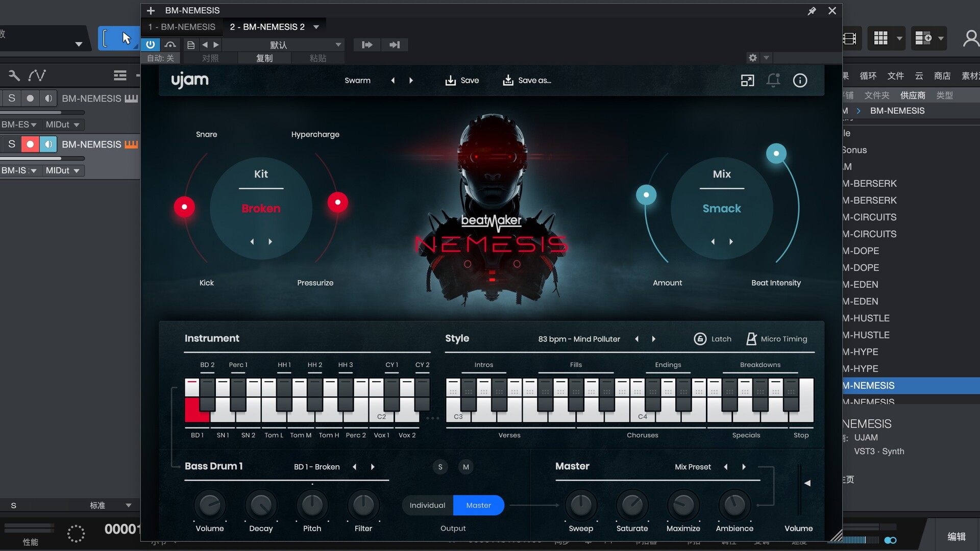Click the Master Volume fader handle
This screenshot has width=980, height=551.
(x=807, y=483)
